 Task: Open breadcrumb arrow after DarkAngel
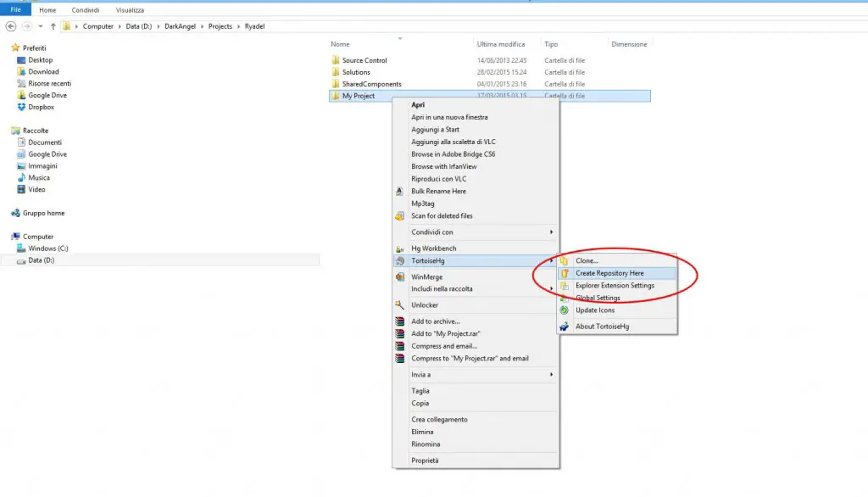(x=202, y=26)
